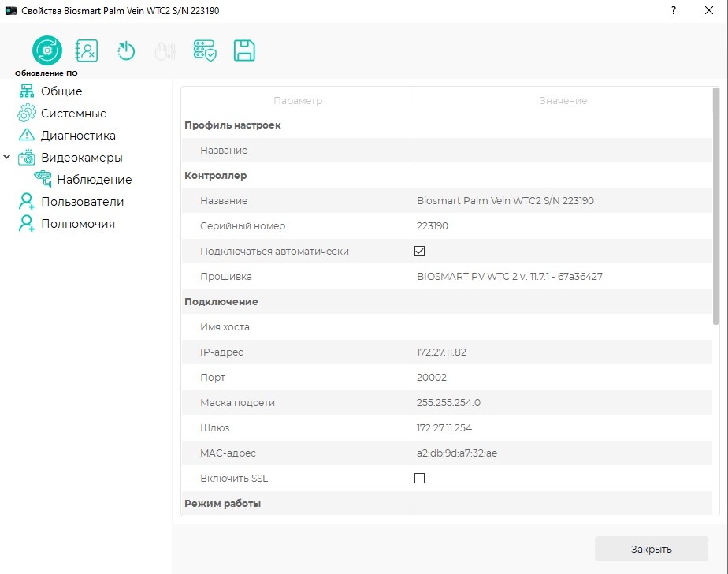Click the Контроллер section header
Image resolution: width=728 pixels, height=574 pixels.
[215, 176]
